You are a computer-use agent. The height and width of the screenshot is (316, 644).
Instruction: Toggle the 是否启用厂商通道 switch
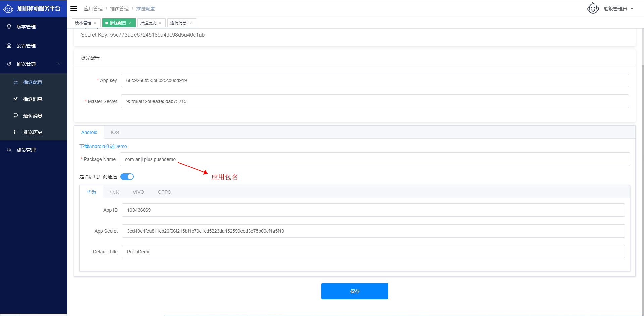[x=127, y=177]
